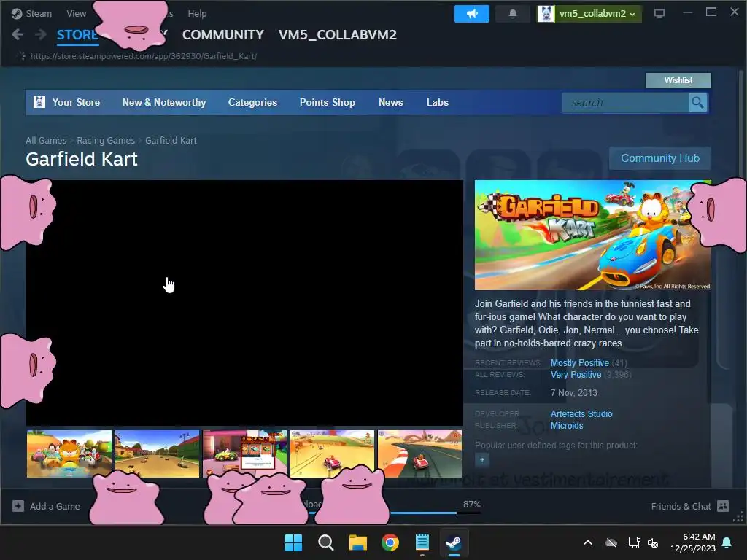This screenshot has width=747, height=560.
Task: Follow the All Games breadcrumb
Action: tap(46, 141)
